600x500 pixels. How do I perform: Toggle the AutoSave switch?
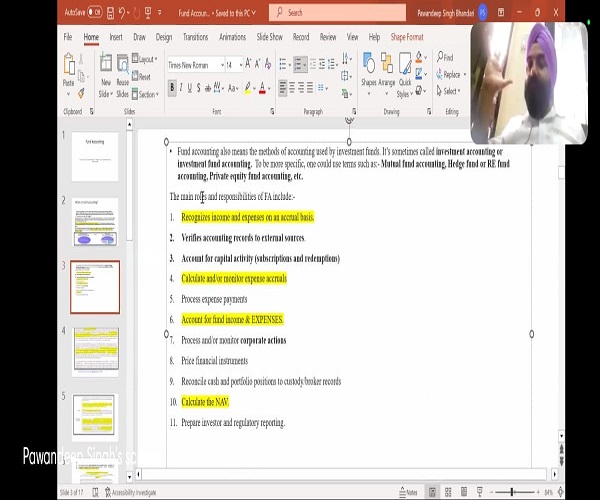pyautogui.click(x=95, y=13)
